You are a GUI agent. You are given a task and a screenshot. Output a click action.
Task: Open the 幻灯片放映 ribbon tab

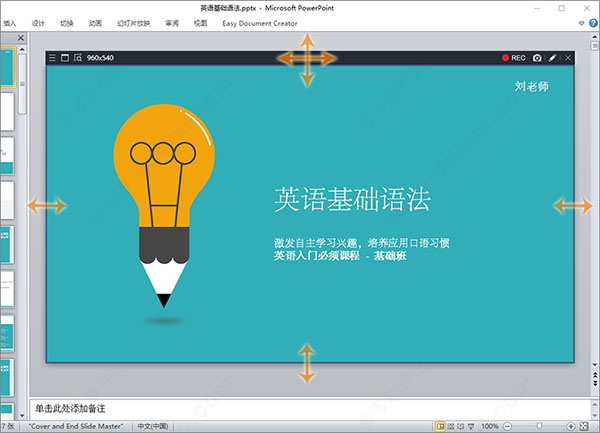click(x=135, y=22)
